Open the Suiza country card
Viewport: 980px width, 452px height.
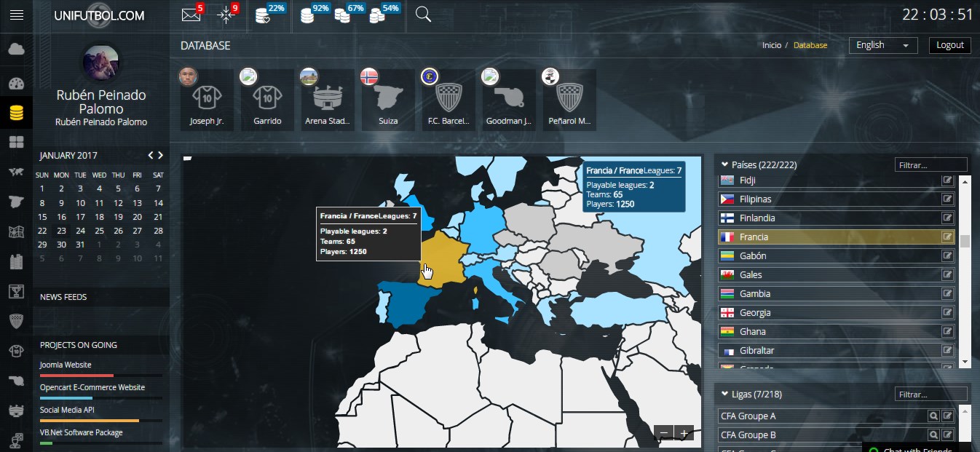tap(389, 100)
